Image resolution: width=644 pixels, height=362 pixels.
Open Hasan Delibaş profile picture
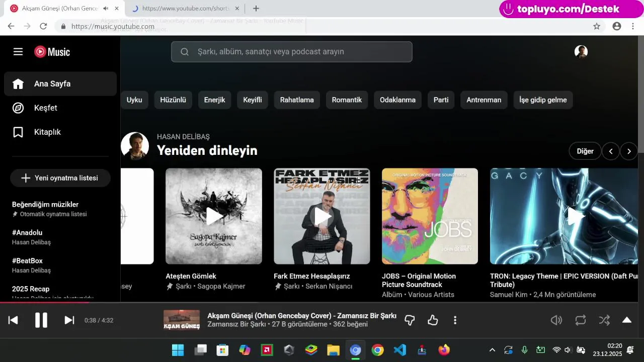pos(135,146)
